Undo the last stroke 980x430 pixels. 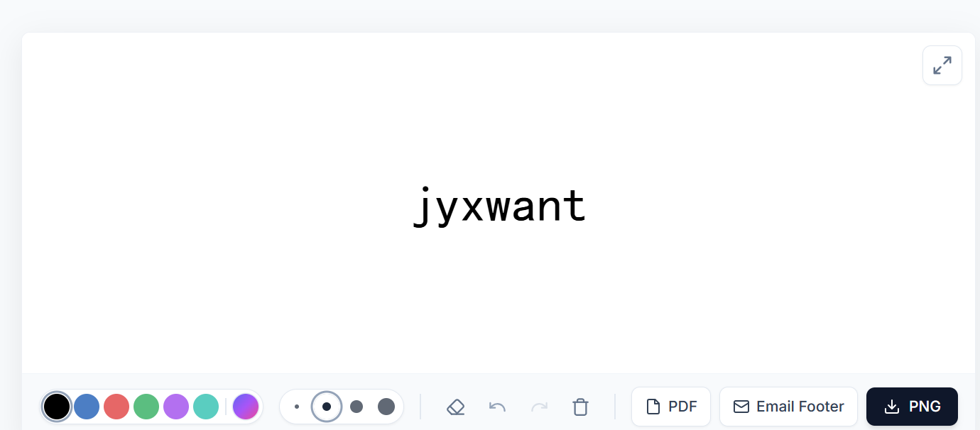click(497, 407)
